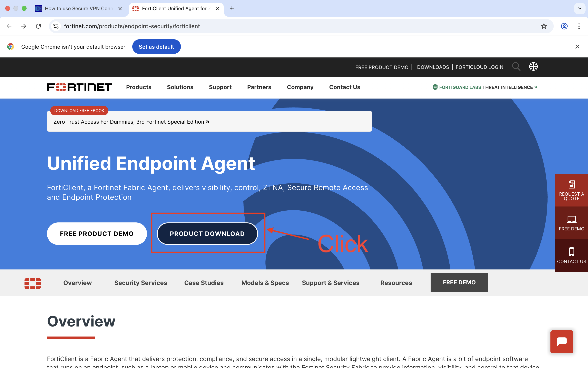Click the browser back arrow
This screenshot has height=368, width=588.
[x=9, y=26]
